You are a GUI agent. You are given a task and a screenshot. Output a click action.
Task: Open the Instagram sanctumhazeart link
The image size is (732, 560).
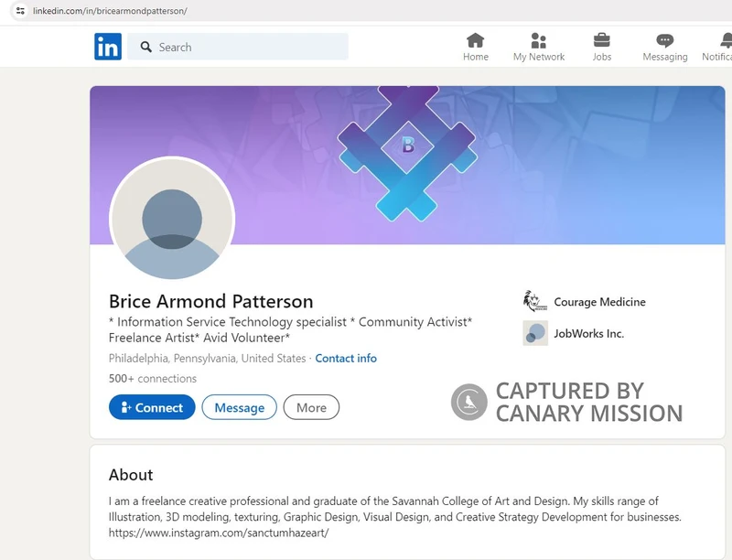click(217, 533)
